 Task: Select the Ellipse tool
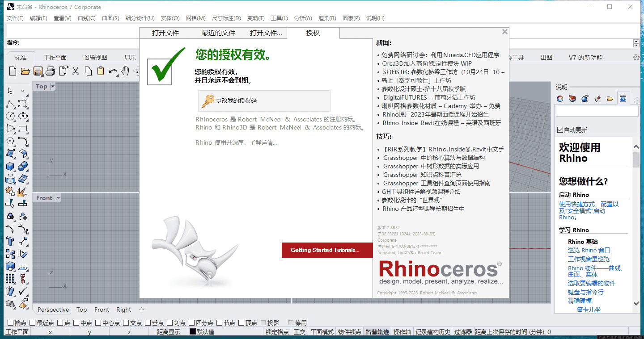[23, 116]
